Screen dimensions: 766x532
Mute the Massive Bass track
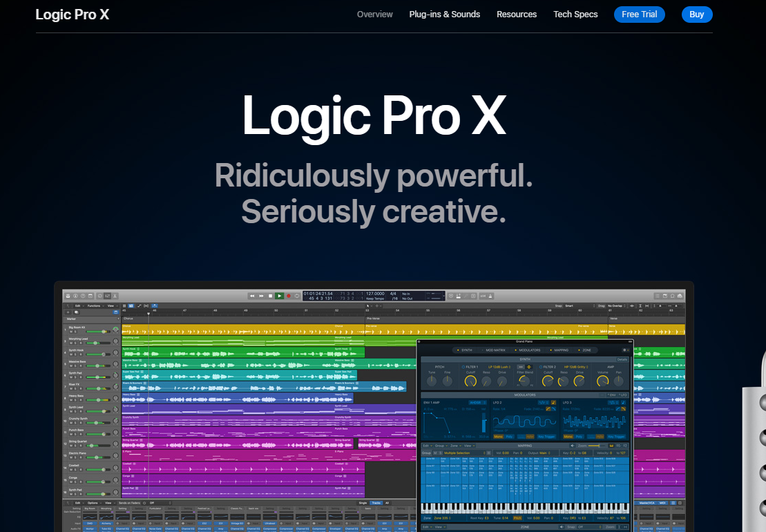click(x=71, y=366)
